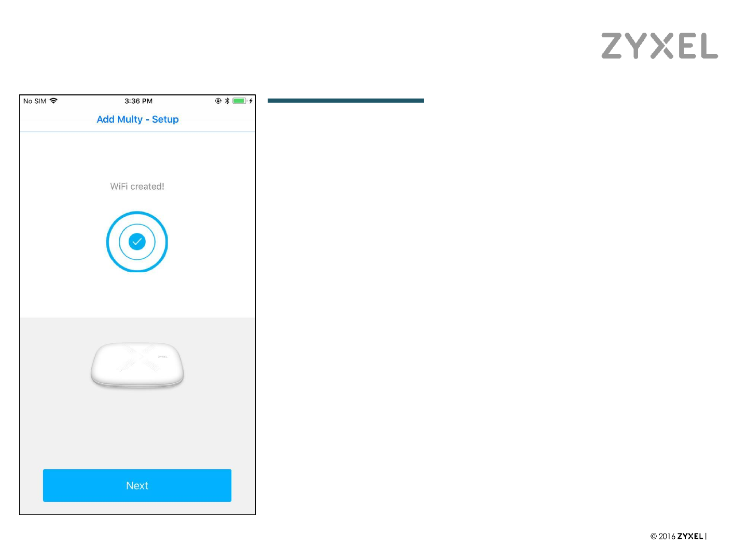Image resolution: width=747 pixels, height=560 pixels.
Task: Select the white Multy router image
Action: click(137, 365)
